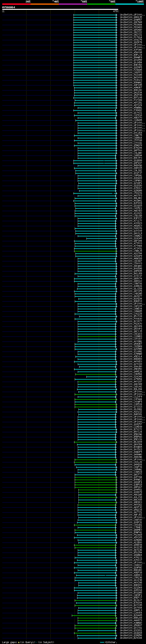Click hit label UniRef100_P00830

tap(131, 319)
